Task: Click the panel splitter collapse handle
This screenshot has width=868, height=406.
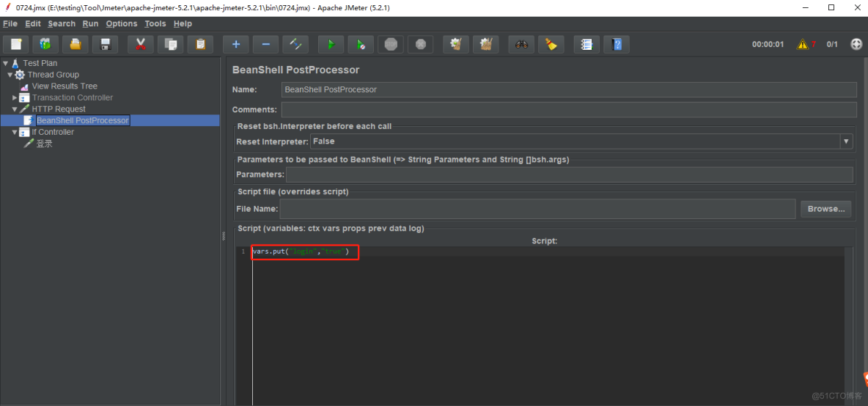Action: pyautogui.click(x=224, y=236)
